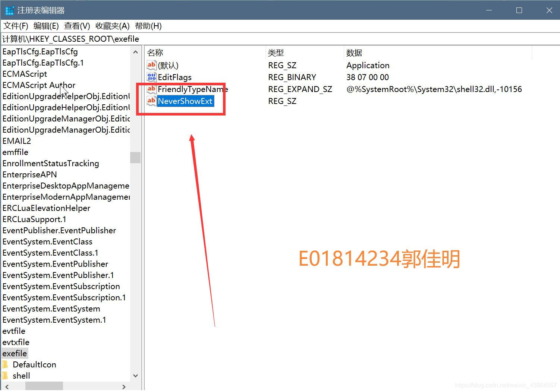Click the REG_EXPAND_SZ type cell

300,89
